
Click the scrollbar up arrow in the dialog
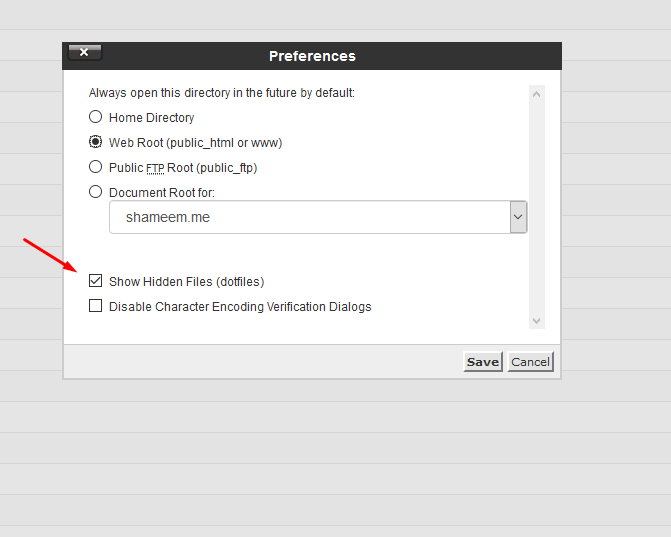[537, 95]
